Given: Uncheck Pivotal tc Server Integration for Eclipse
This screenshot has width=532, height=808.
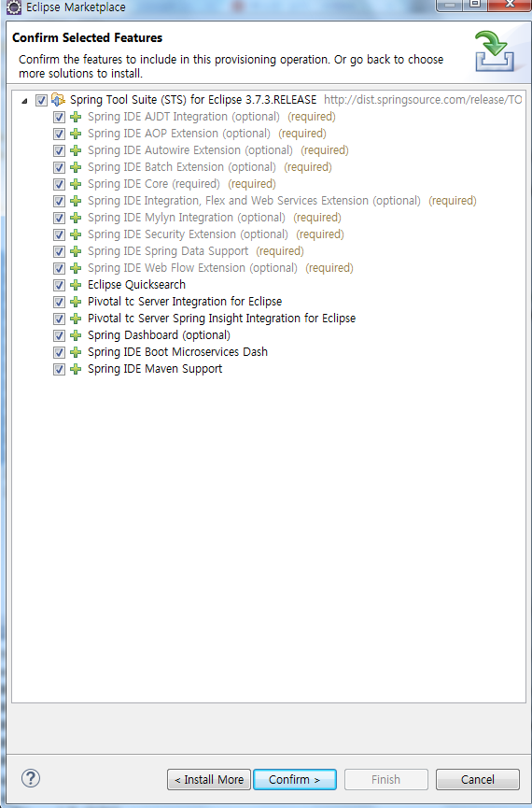Looking at the screenshot, I should [x=59, y=302].
